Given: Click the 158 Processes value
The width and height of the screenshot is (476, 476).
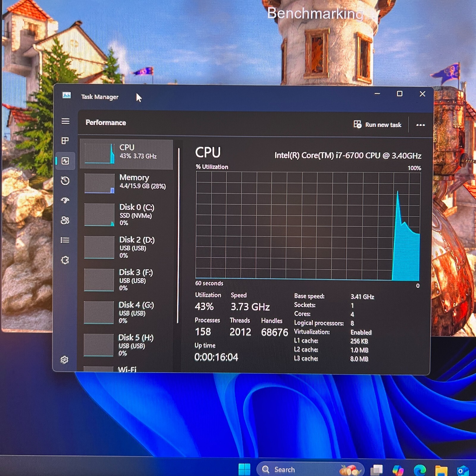Looking at the screenshot, I should tap(203, 332).
